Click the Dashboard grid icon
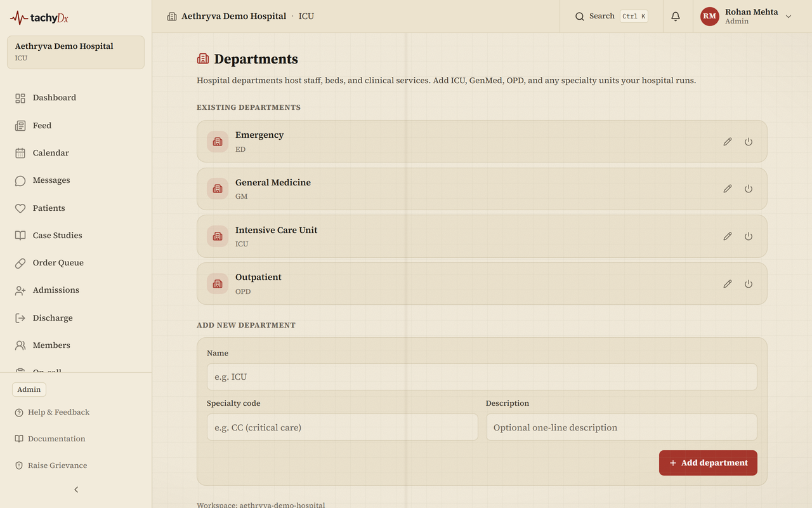Screen dimensions: 812x508 [20, 98]
